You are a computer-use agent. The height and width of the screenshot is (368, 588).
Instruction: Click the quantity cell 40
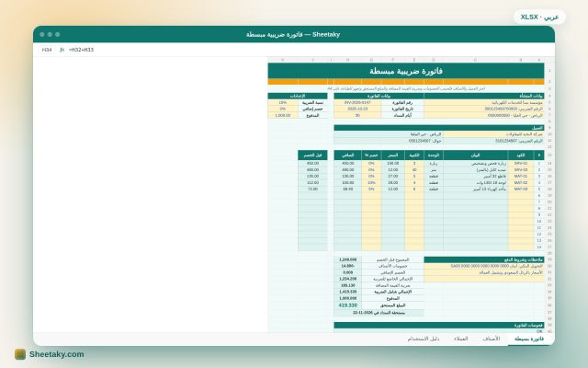pyautogui.click(x=414, y=169)
